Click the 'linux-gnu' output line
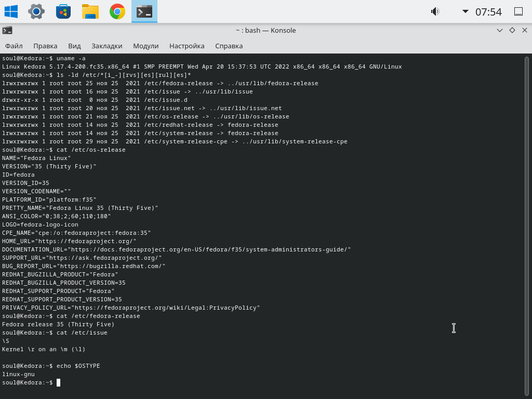532x399 pixels. pos(18,374)
